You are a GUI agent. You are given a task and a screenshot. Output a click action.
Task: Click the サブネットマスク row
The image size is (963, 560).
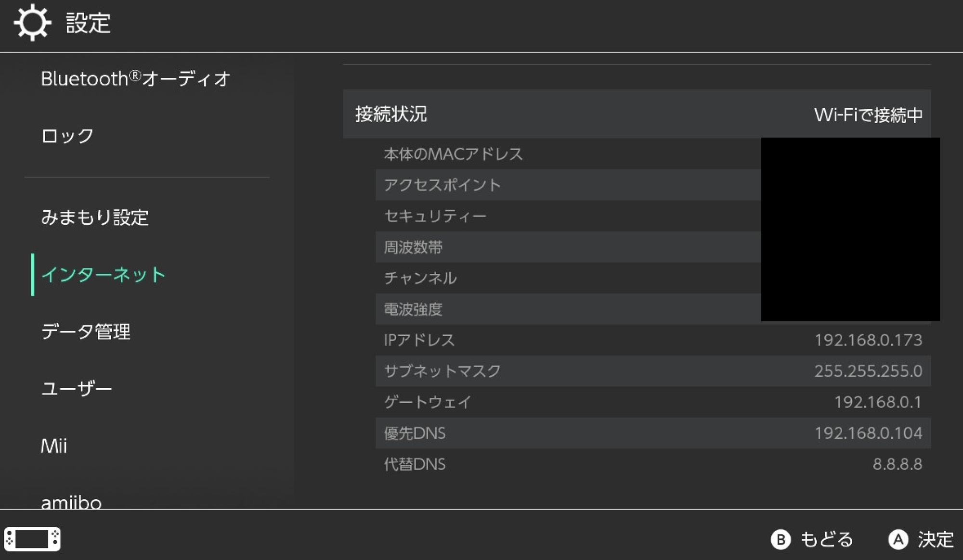click(653, 371)
